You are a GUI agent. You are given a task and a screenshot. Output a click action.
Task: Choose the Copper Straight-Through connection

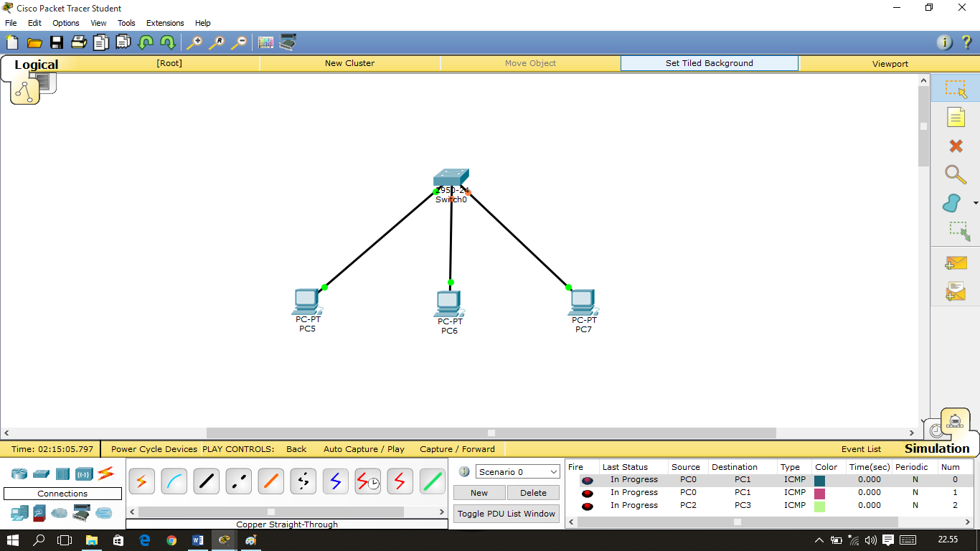[x=206, y=481]
